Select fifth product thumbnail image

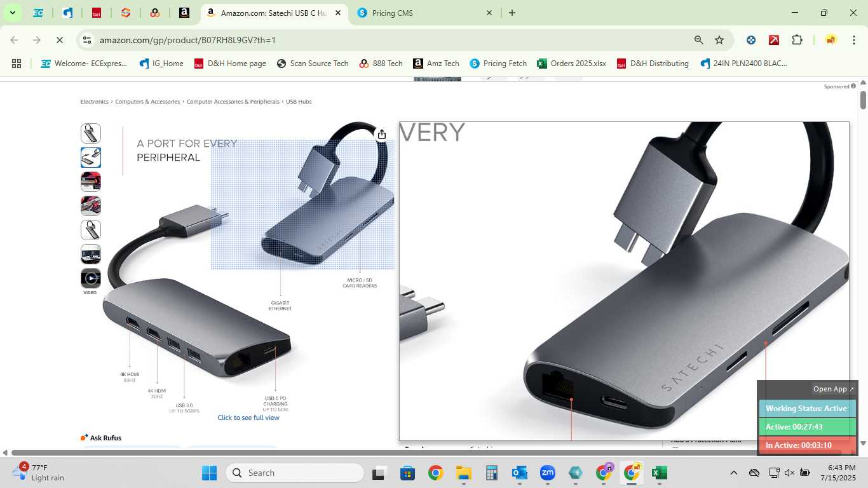[x=91, y=230]
